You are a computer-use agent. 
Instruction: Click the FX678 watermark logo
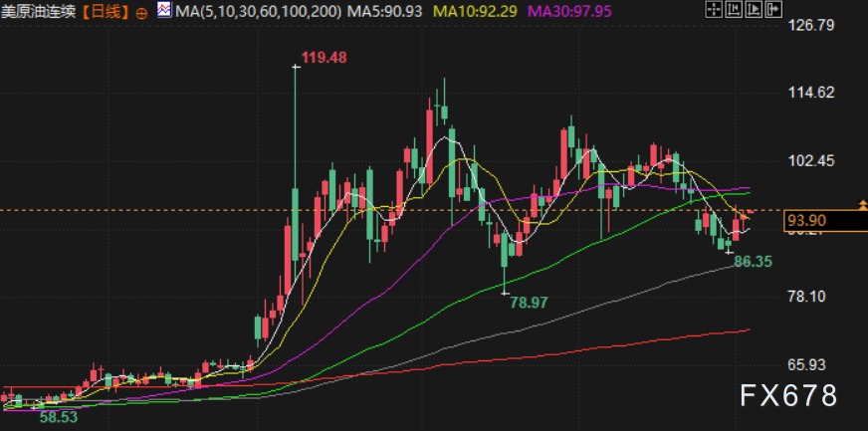pos(788,395)
